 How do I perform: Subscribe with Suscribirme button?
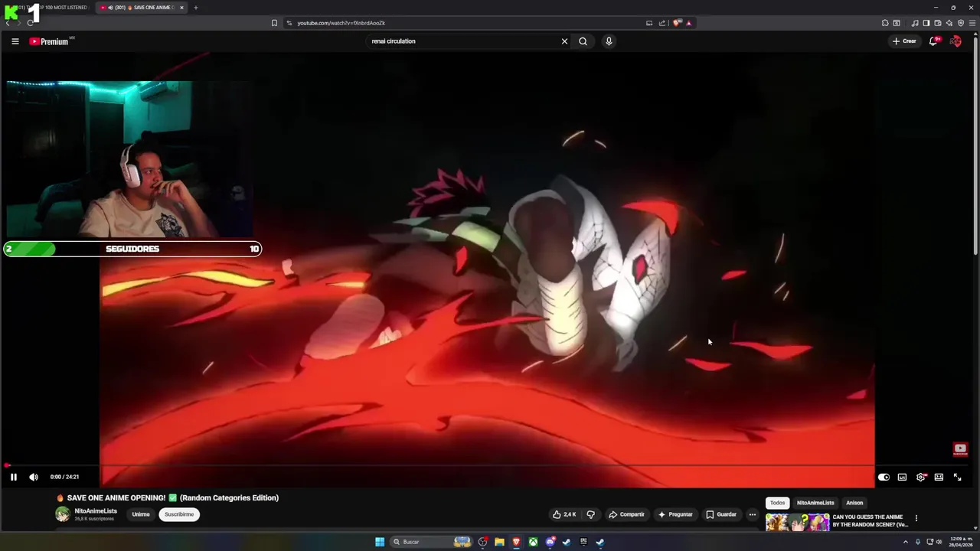coord(179,514)
